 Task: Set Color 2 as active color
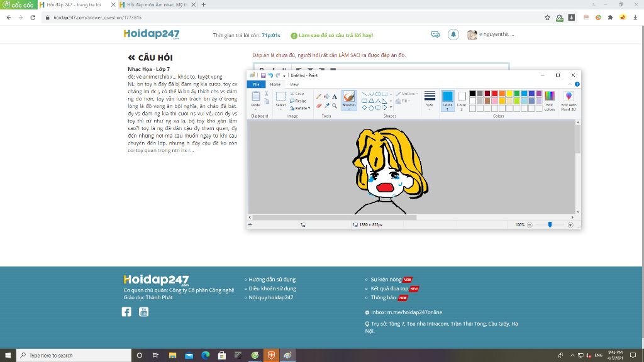[x=462, y=99]
